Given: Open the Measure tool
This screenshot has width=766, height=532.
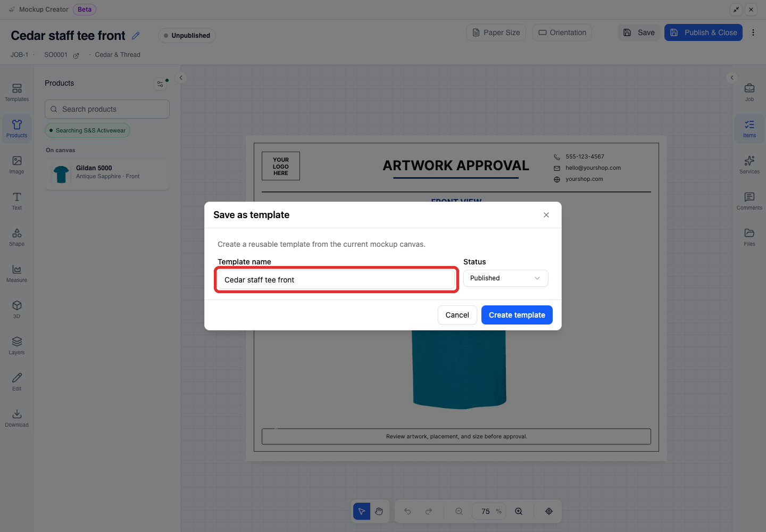Looking at the screenshot, I should coord(17,273).
